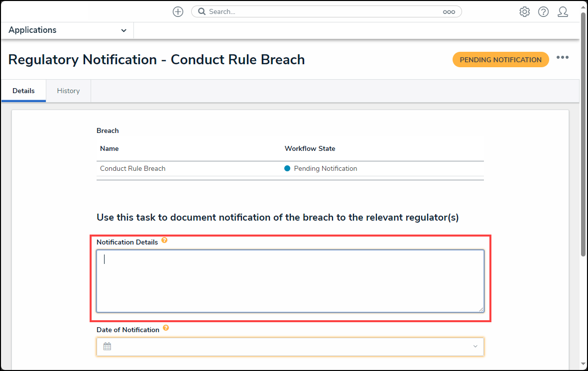Click the Notification Details help tooltip icon
The height and width of the screenshot is (371, 588).
[164, 241]
